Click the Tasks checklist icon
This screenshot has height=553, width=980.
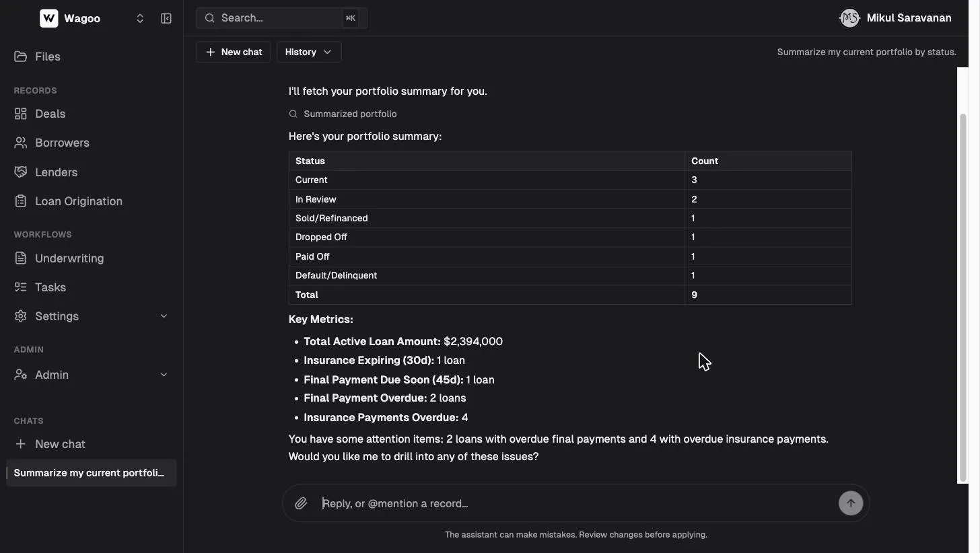coord(21,287)
